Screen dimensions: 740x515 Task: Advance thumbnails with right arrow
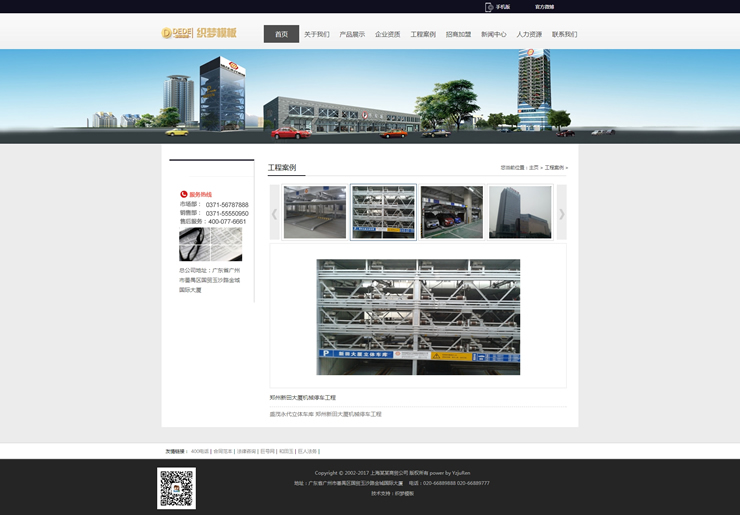coord(561,213)
